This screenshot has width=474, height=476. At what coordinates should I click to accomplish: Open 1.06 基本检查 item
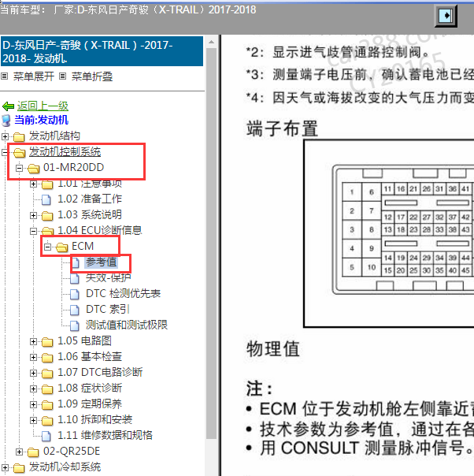(90, 357)
